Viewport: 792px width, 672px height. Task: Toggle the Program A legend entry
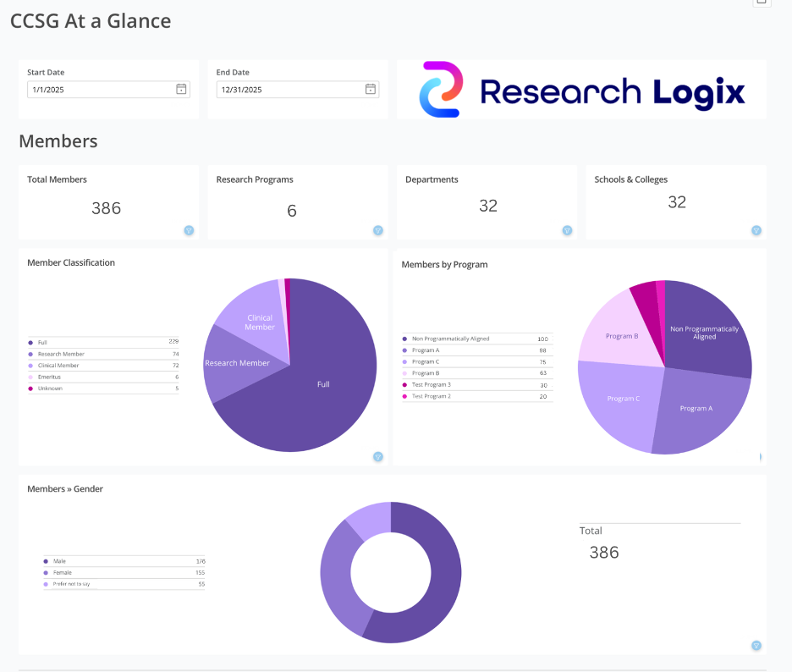pos(426,350)
